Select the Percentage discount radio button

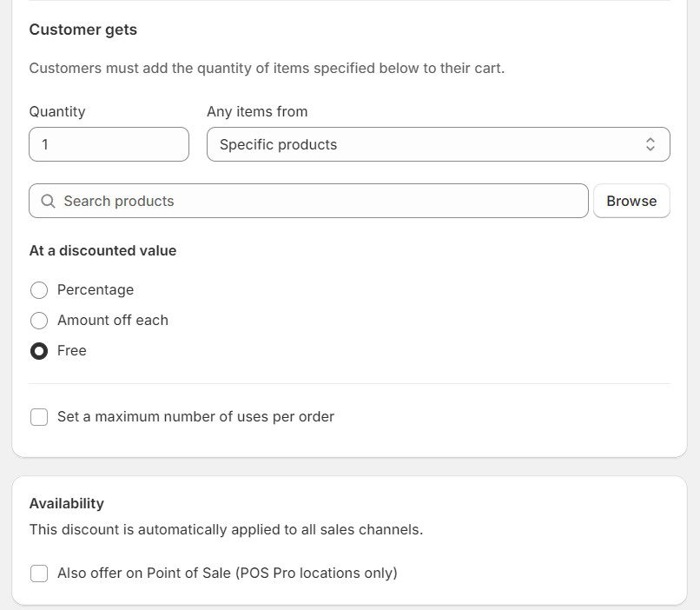tap(39, 290)
